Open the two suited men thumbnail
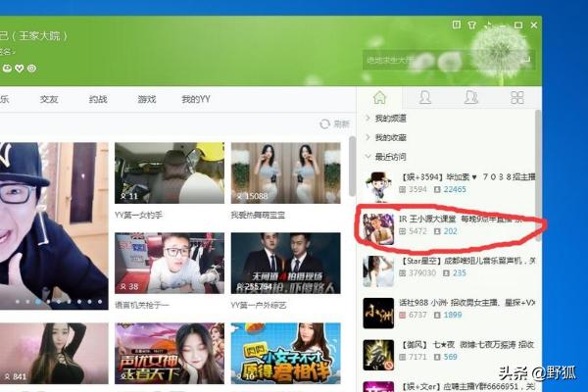The image size is (588, 392). [286, 263]
